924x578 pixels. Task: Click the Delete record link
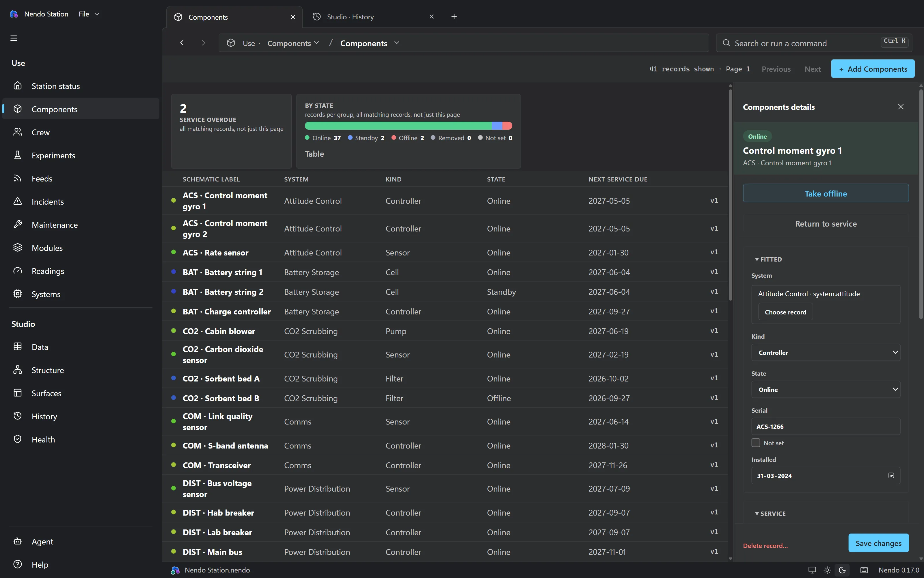(x=765, y=546)
